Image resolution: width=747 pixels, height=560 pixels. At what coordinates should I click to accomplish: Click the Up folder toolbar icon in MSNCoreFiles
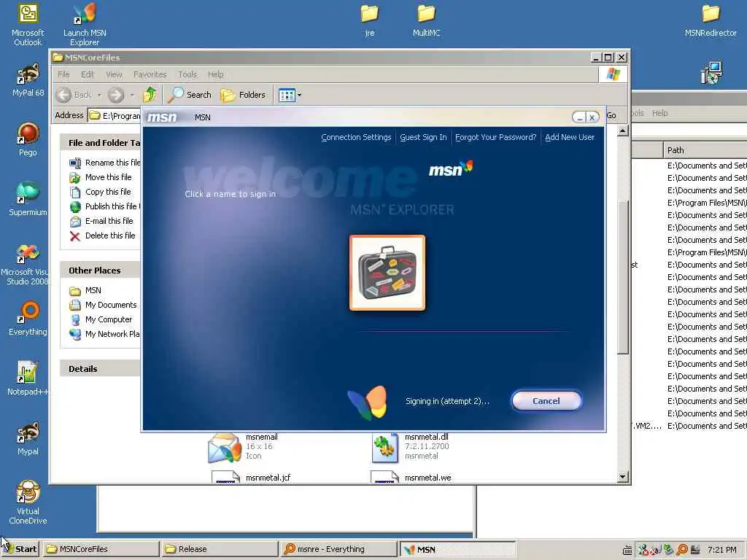150,95
